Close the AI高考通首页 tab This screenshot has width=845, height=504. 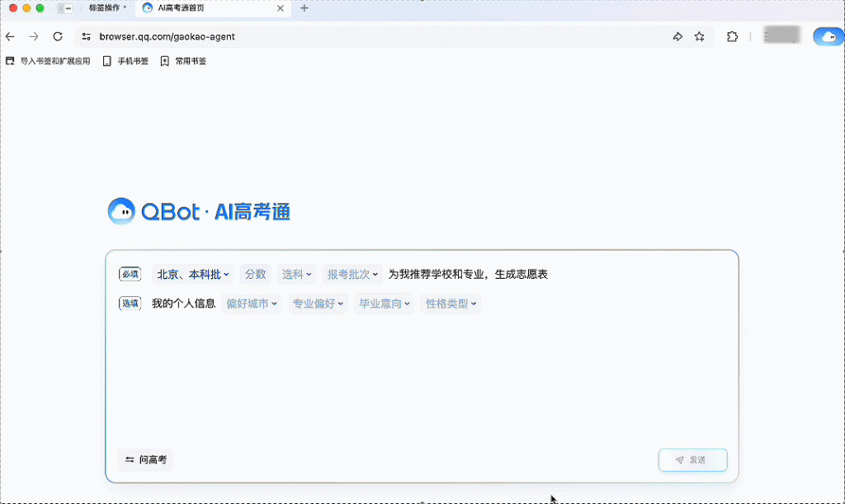281,8
